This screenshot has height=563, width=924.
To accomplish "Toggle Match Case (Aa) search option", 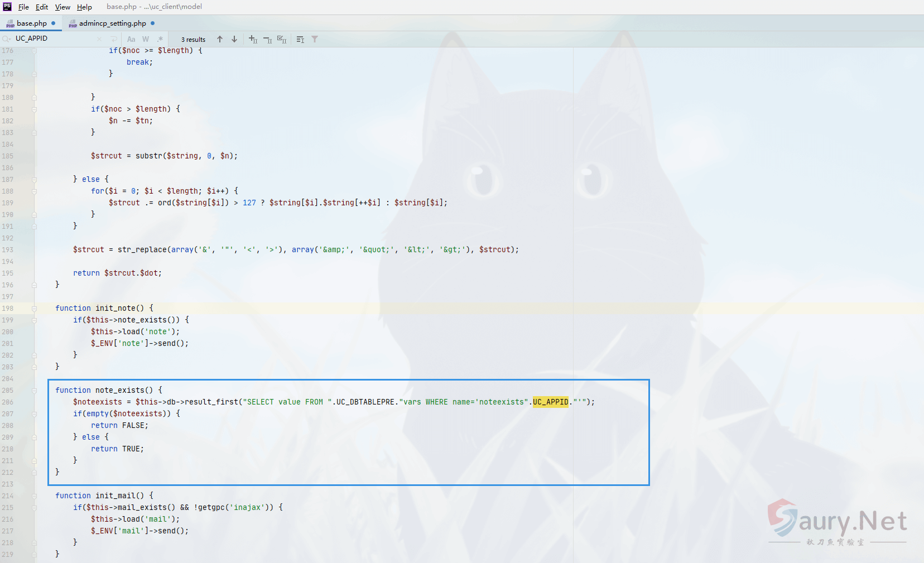I will 131,39.
